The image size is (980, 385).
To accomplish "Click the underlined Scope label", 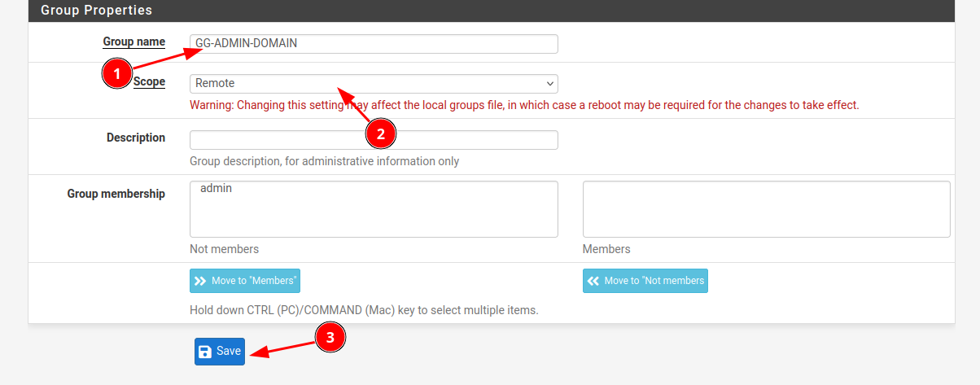I will tap(150, 81).
